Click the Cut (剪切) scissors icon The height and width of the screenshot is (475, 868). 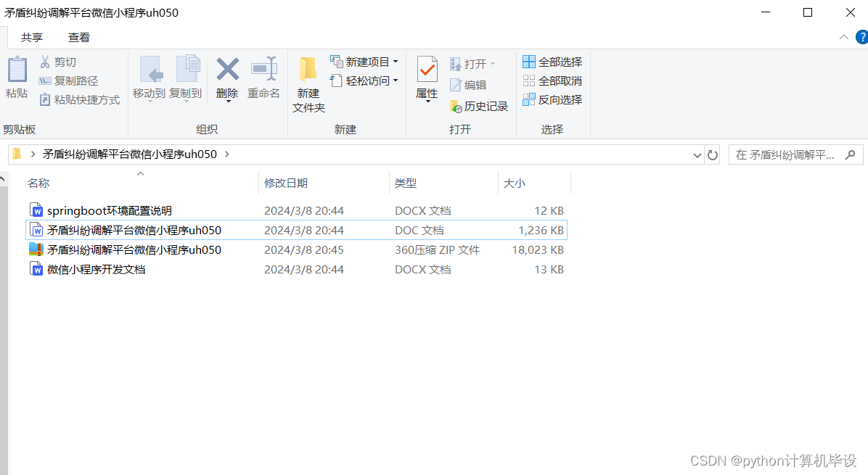(45, 62)
